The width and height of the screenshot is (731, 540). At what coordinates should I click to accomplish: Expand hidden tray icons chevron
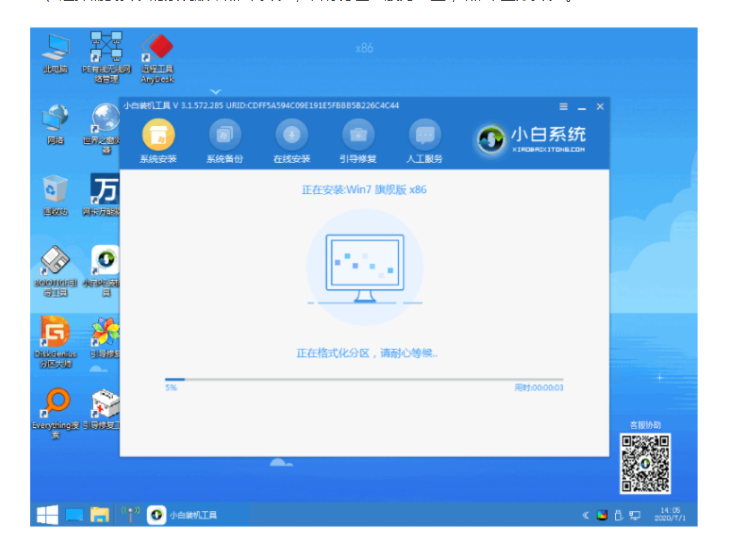585,515
